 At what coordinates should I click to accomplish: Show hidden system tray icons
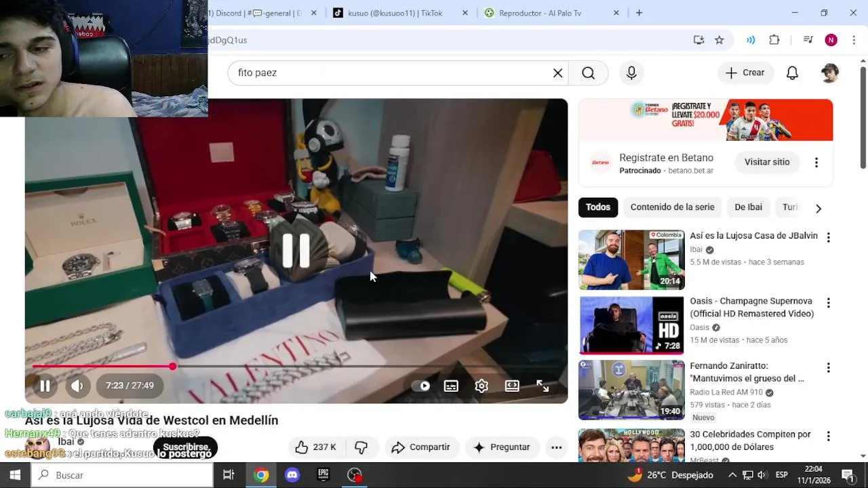tap(732, 475)
